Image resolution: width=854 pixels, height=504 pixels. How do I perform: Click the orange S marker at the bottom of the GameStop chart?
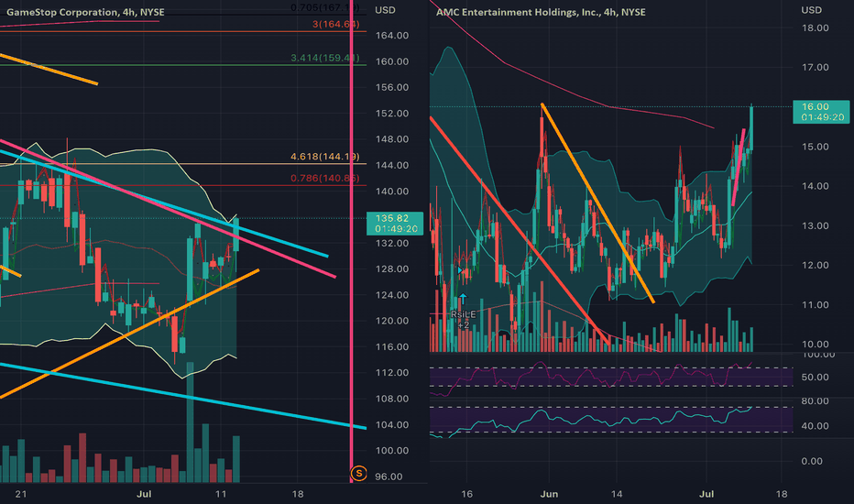[x=359, y=474]
